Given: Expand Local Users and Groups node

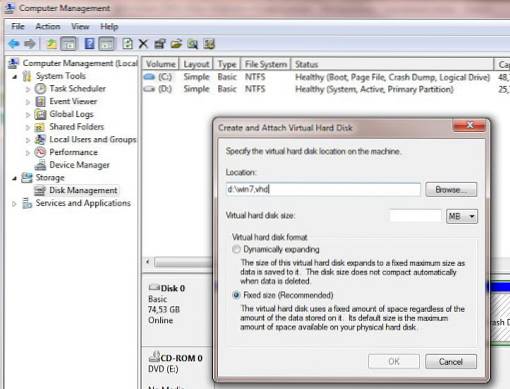Looking at the screenshot, I should (x=28, y=140).
